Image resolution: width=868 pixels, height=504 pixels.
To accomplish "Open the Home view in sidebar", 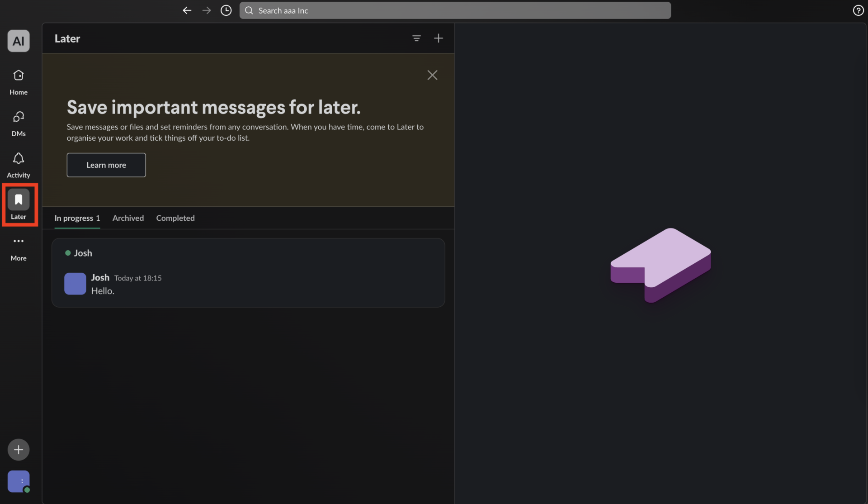I will [18, 81].
